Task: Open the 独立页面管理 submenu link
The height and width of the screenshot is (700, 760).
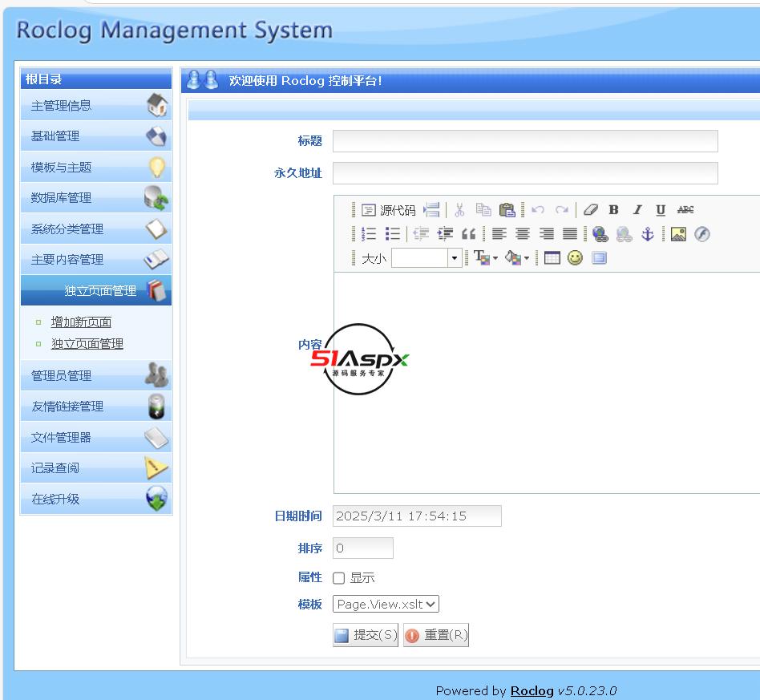Action: [x=87, y=344]
